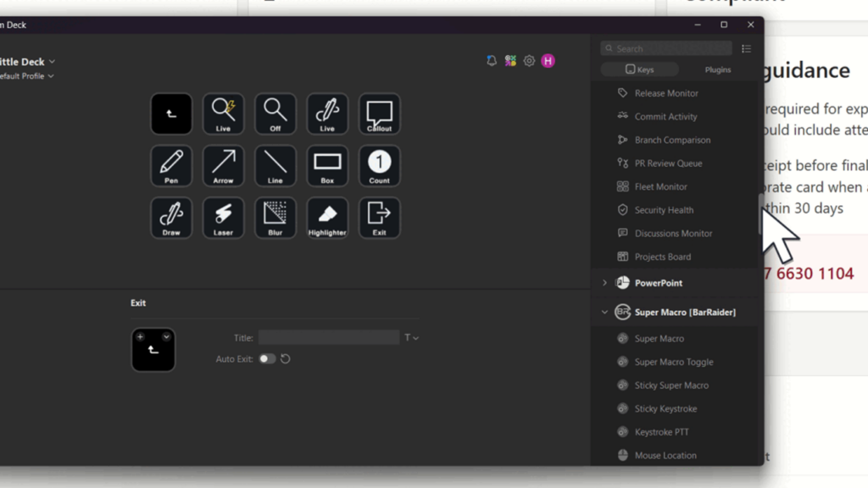This screenshot has height=488, width=868.
Task: Toggle the action list view icon
Action: pos(746,48)
